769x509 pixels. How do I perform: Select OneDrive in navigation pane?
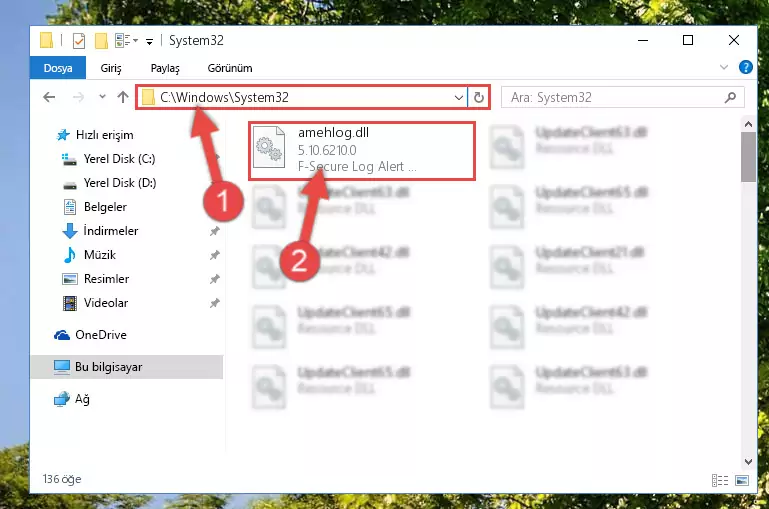pyautogui.click(x=101, y=335)
